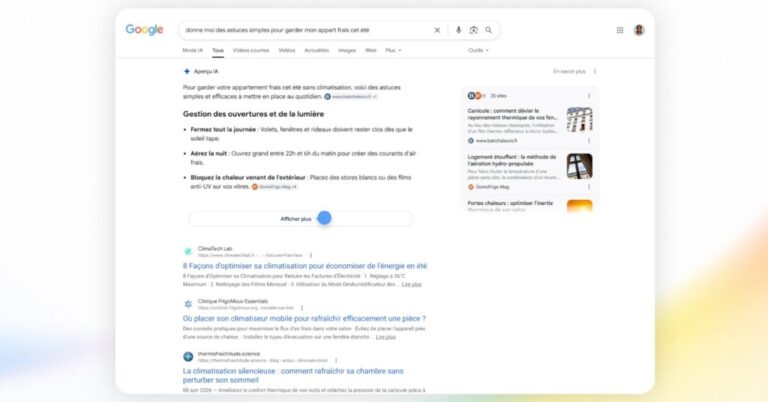Switch to the Images tab
This screenshot has width=768, height=402.
point(347,50)
